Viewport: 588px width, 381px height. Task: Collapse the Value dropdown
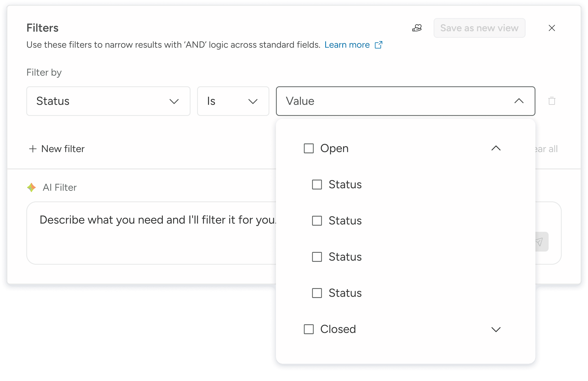coord(519,101)
